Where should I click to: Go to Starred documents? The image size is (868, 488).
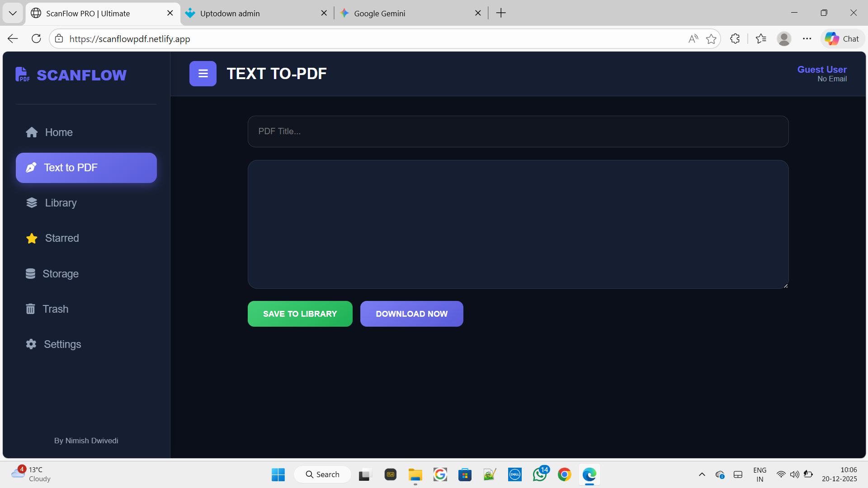point(86,238)
